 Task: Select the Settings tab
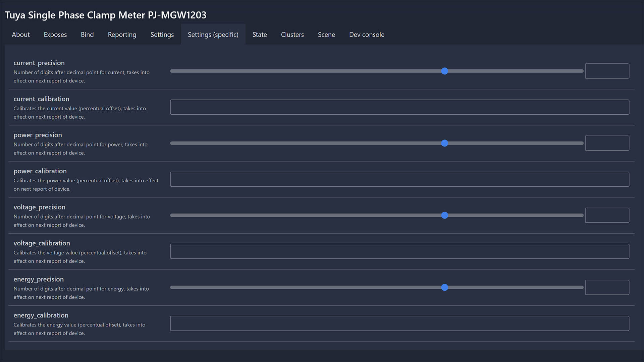162,35
